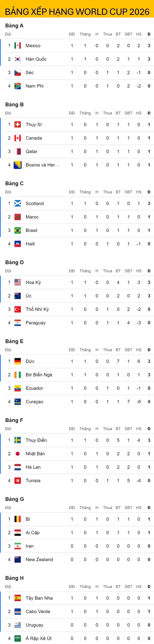Click the Hoa Kỳ flag icon
The height and width of the screenshot is (644, 154).
18,283
